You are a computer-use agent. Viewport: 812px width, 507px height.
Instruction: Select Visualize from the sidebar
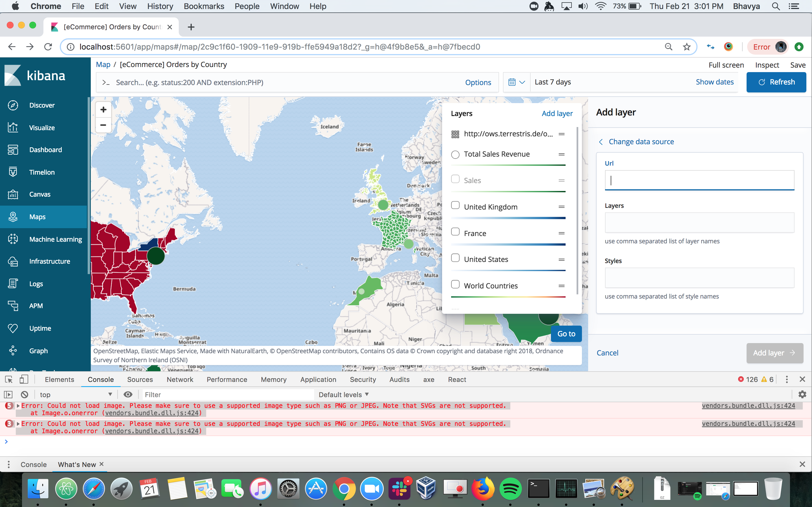42,127
